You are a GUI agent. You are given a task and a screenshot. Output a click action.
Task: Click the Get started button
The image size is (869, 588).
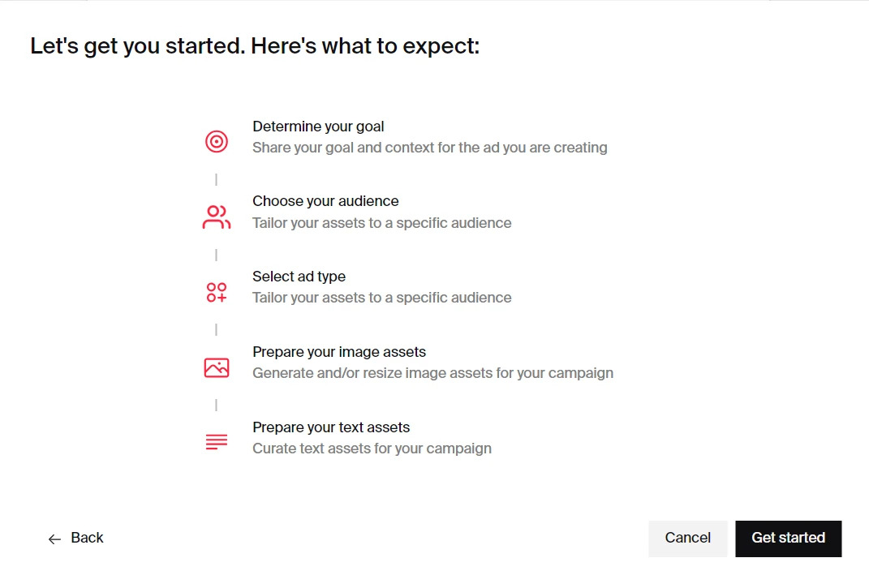click(x=788, y=538)
